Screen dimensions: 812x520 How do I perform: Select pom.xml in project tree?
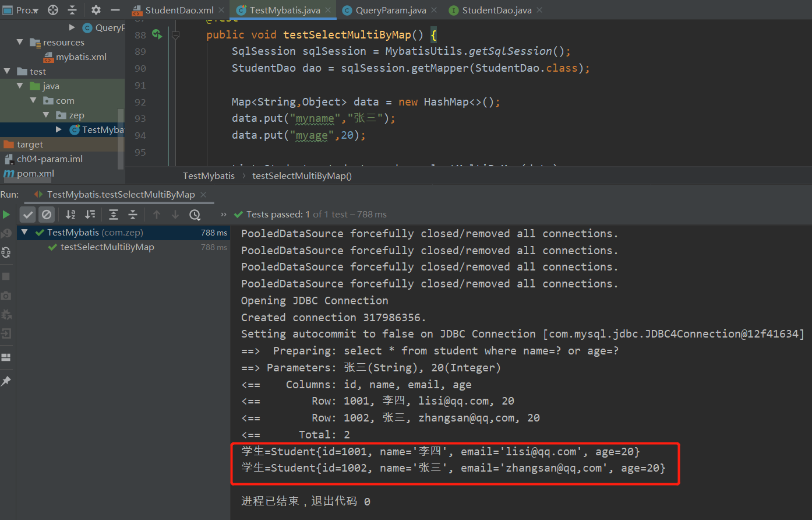pos(29,173)
